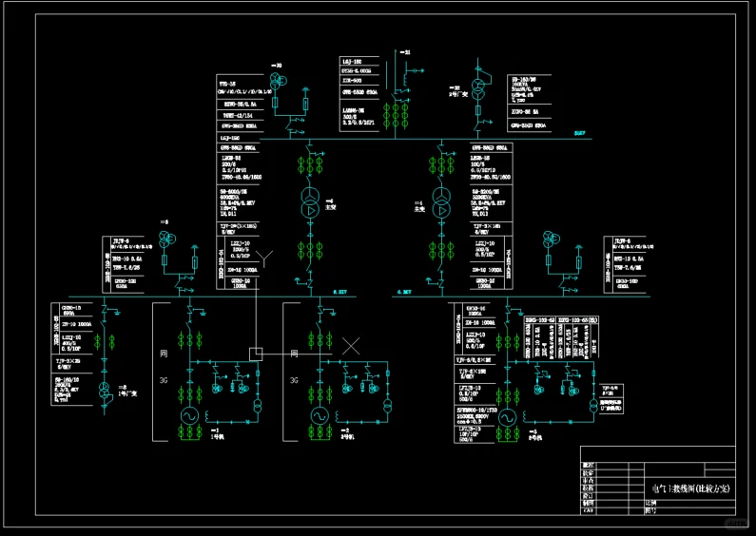756x536 pixels.
Task: Select green current transformers below right main transformer
Action: point(441,250)
